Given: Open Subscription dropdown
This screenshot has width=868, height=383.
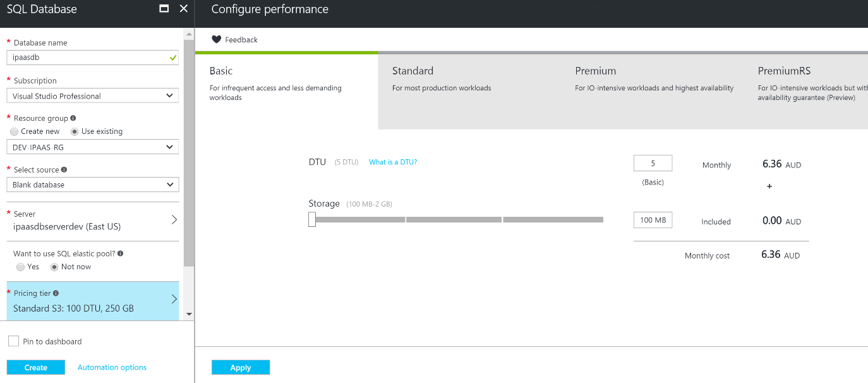Looking at the screenshot, I should pos(93,95).
